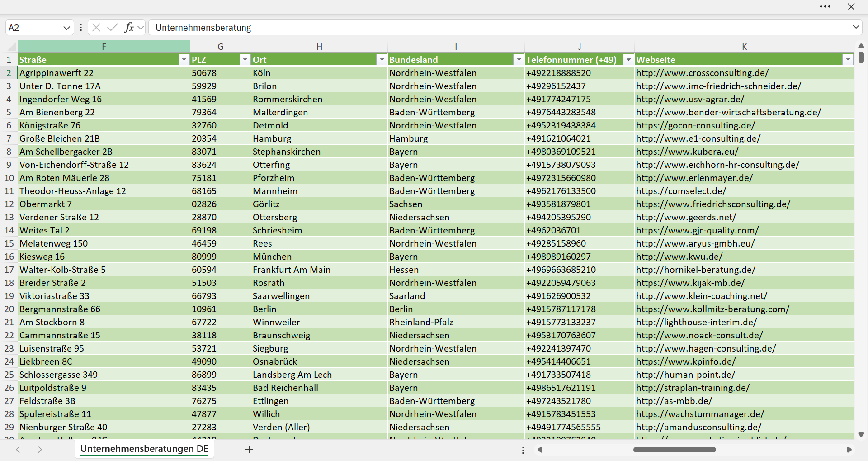
Task: Confirm the formula bar entry checkmark
Action: (112, 28)
